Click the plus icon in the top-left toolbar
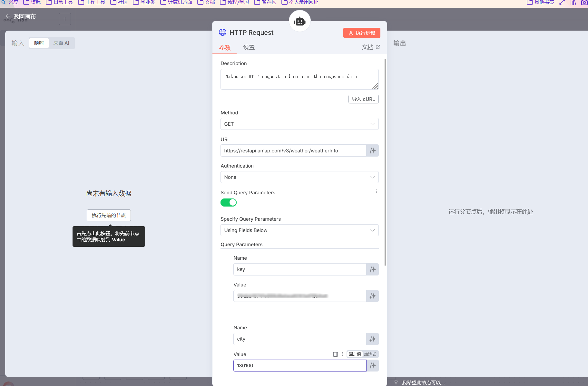 click(65, 19)
